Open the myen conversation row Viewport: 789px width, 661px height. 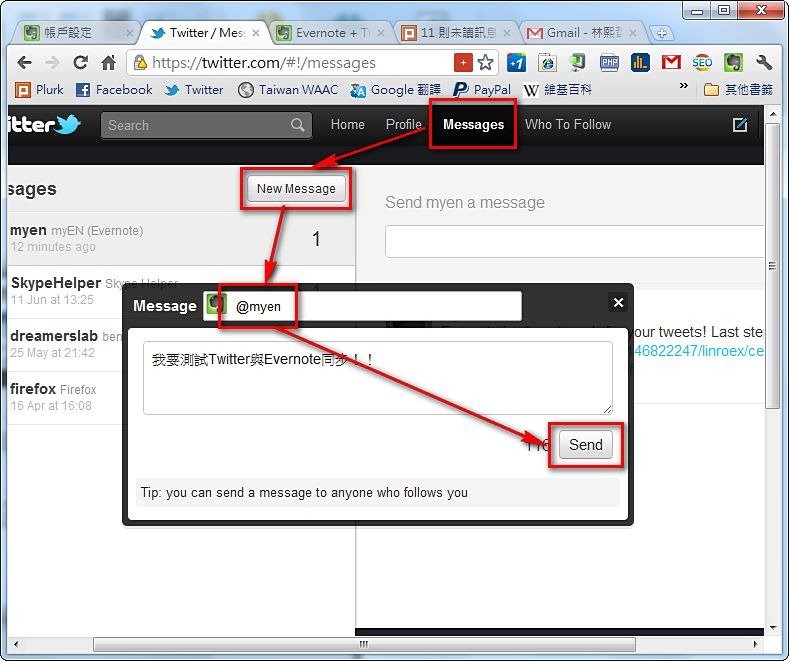coord(181,238)
